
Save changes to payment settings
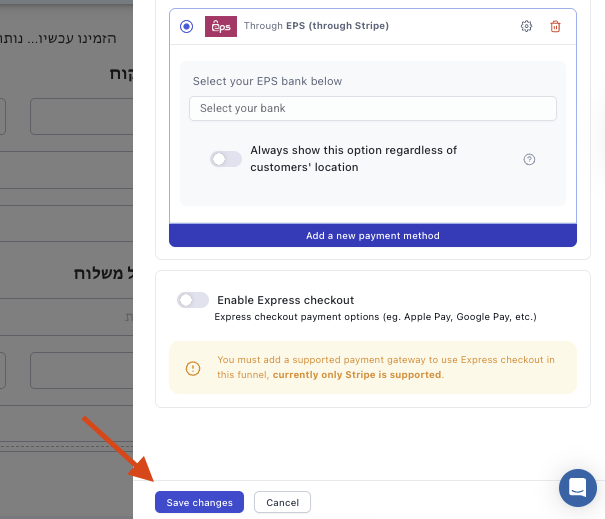point(200,502)
